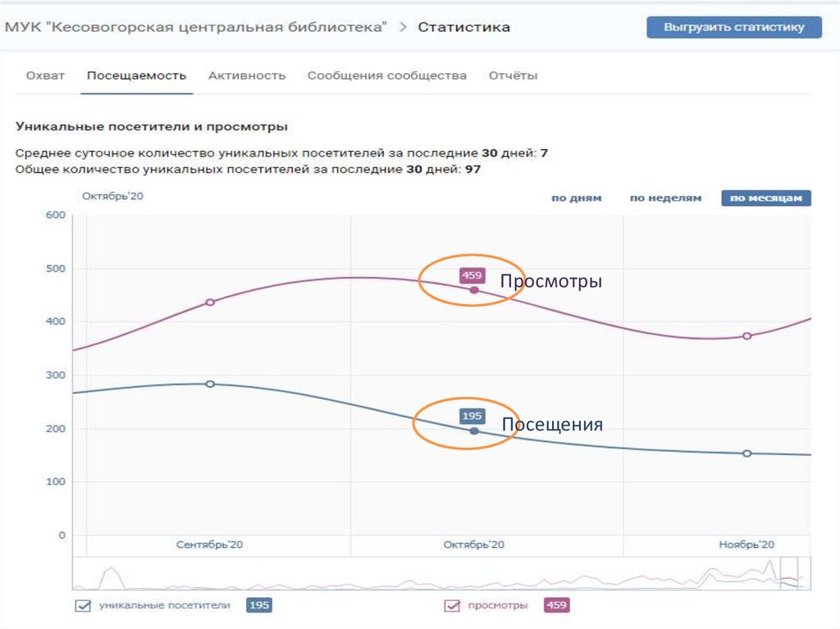The height and width of the screenshot is (629, 840).
Task: Click the September point on the visitors line
Action: pos(210,384)
